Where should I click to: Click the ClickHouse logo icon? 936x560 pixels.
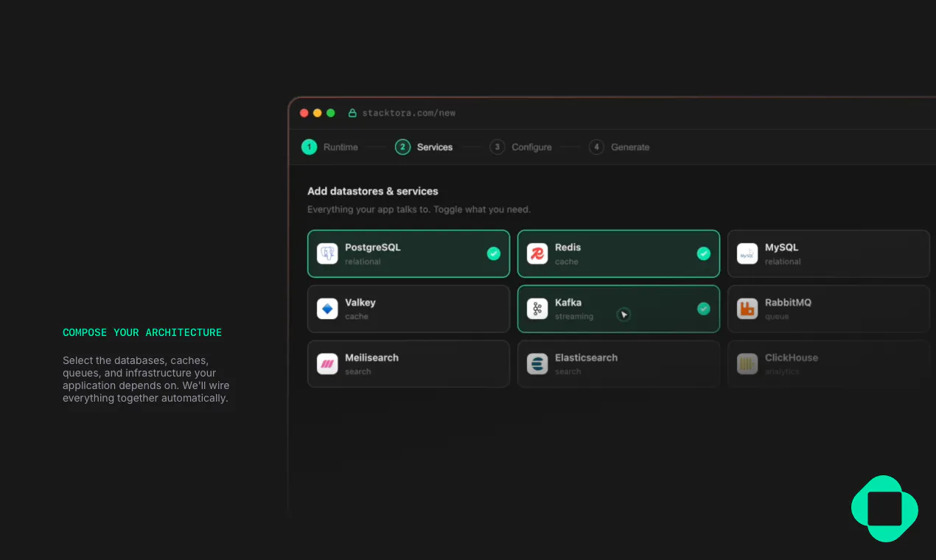[747, 364]
